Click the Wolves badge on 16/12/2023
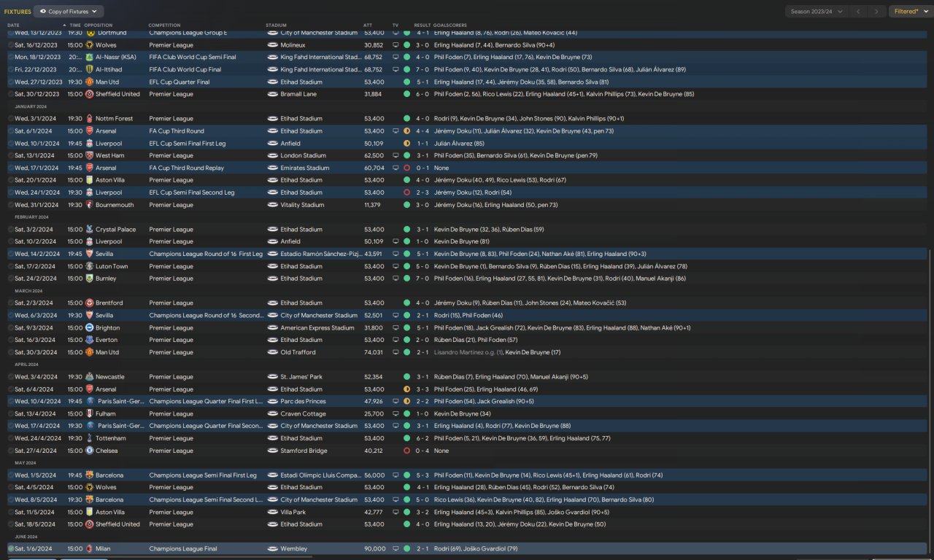The width and height of the screenshot is (934, 560). (x=89, y=45)
